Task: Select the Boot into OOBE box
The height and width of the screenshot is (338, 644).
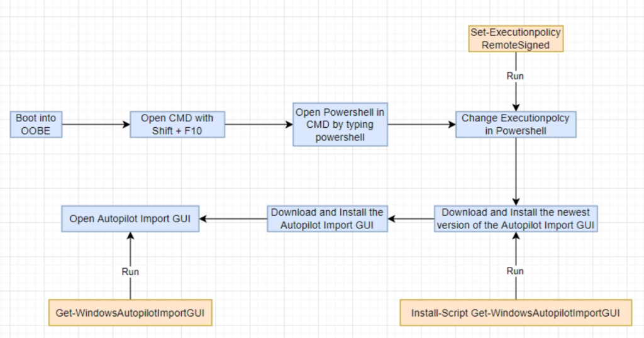Action: tap(36, 124)
